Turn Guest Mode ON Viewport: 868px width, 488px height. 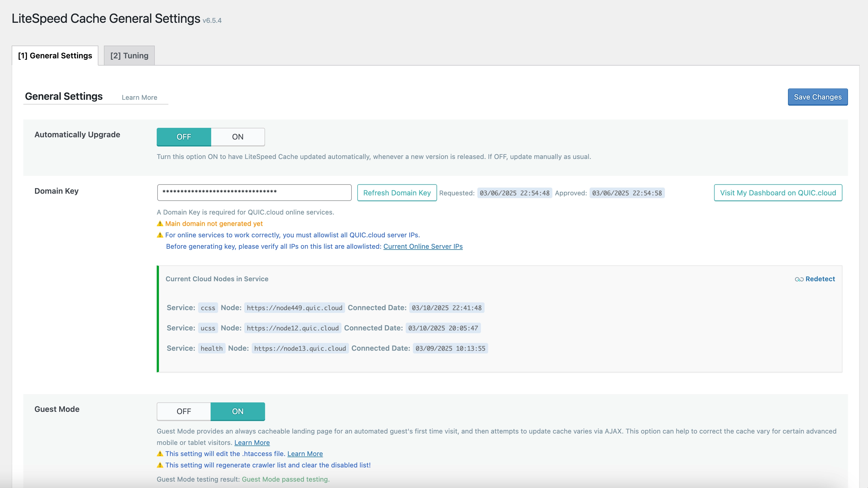pos(238,412)
